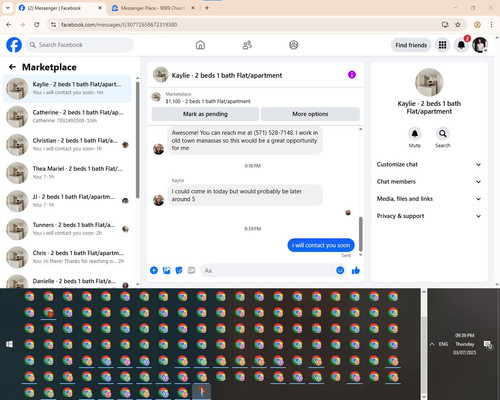Open the Chrome profile icon in toolbar
Image resolution: width=500 pixels, height=400 pixels.
[477, 24]
